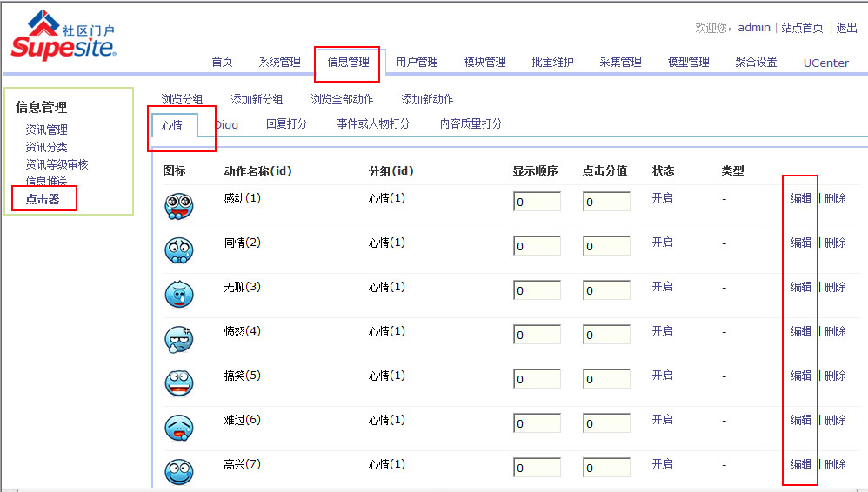
Task: Click the 难过 emoticon icon
Action: [179, 428]
